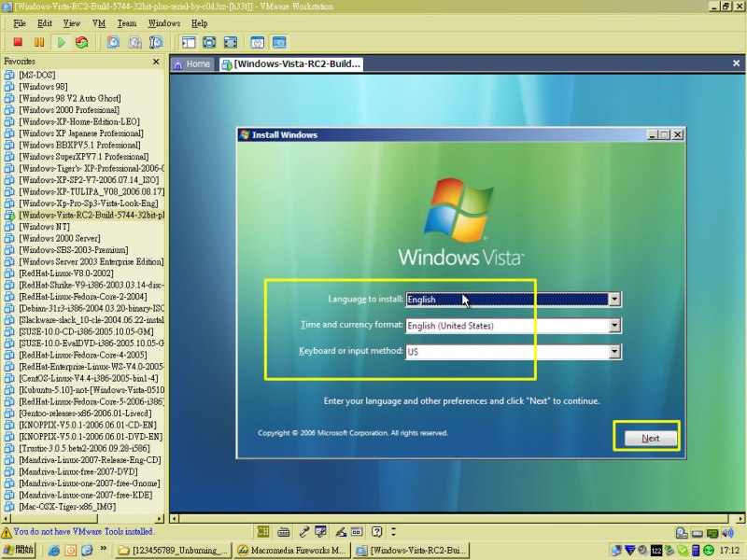The width and height of the screenshot is (747, 560).
Task: Click the Quick Switch mode toolbar icon
Action: pyautogui.click(x=209, y=42)
